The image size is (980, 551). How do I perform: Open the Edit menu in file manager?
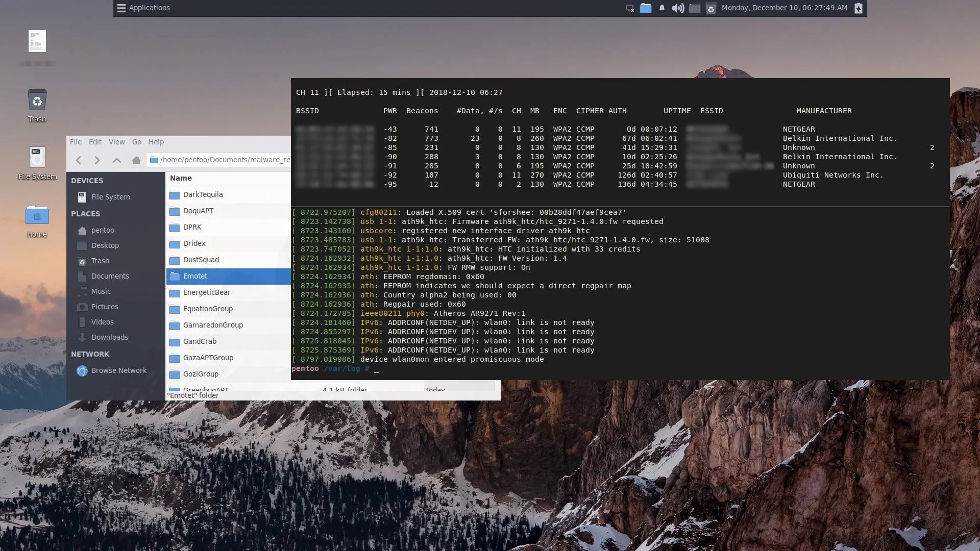(x=95, y=142)
